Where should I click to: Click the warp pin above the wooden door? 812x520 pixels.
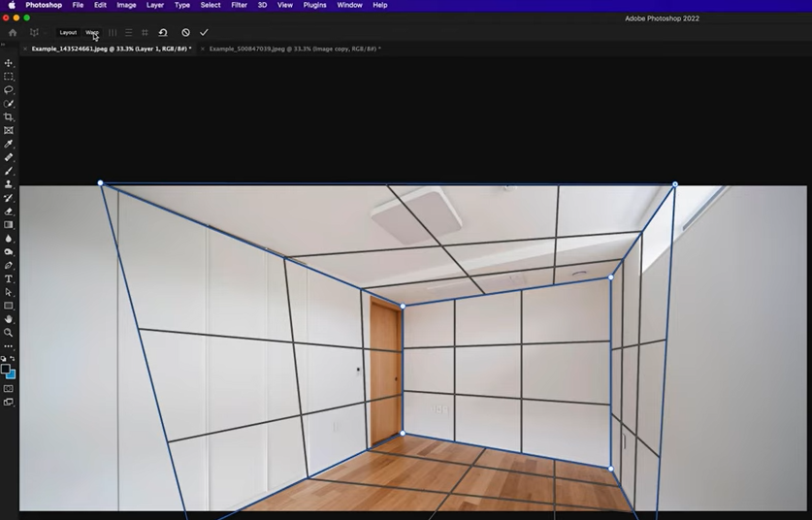tap(403, 307)
